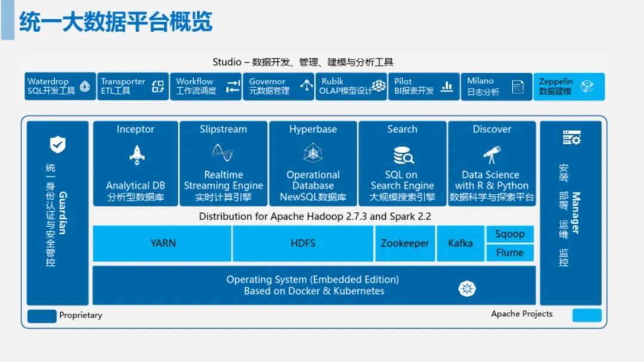Select the Search database magnifier icon
644x362 pixels.
(403, 155)
